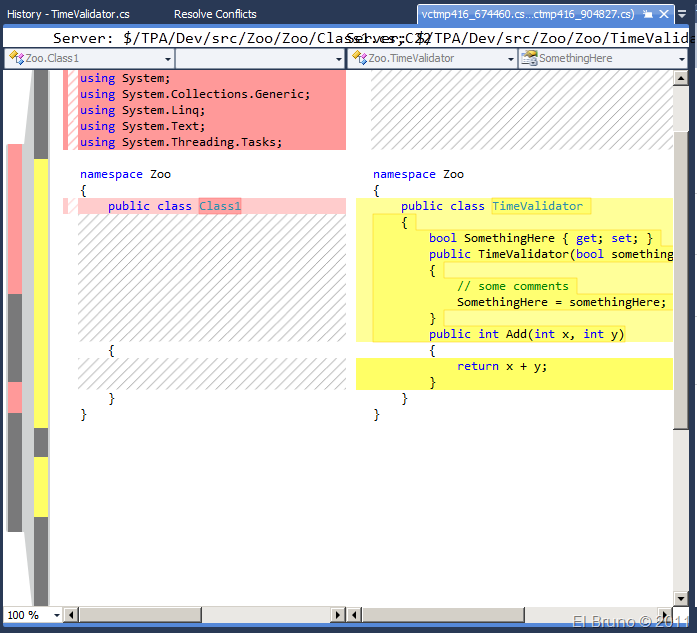Click the Zoo.Class1 class icon in left dropdown
The image size is (697, 633).
coord(16,59)
